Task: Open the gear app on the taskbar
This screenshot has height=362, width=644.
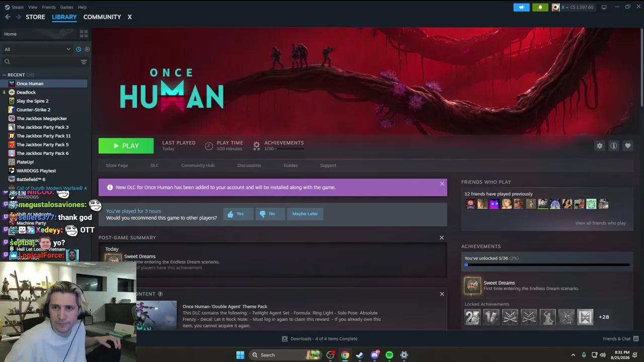Action: click(404, 355)
